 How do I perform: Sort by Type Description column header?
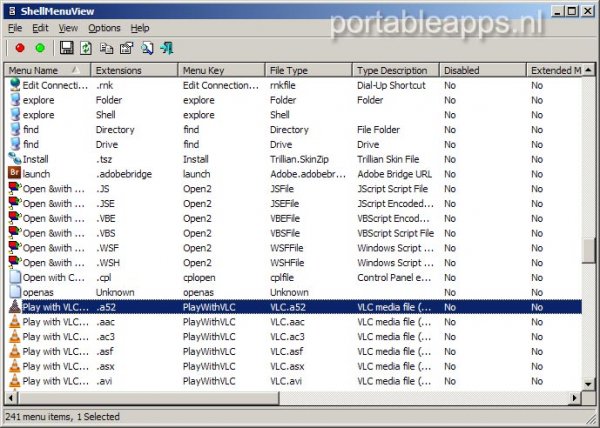[x=396, y=70]
